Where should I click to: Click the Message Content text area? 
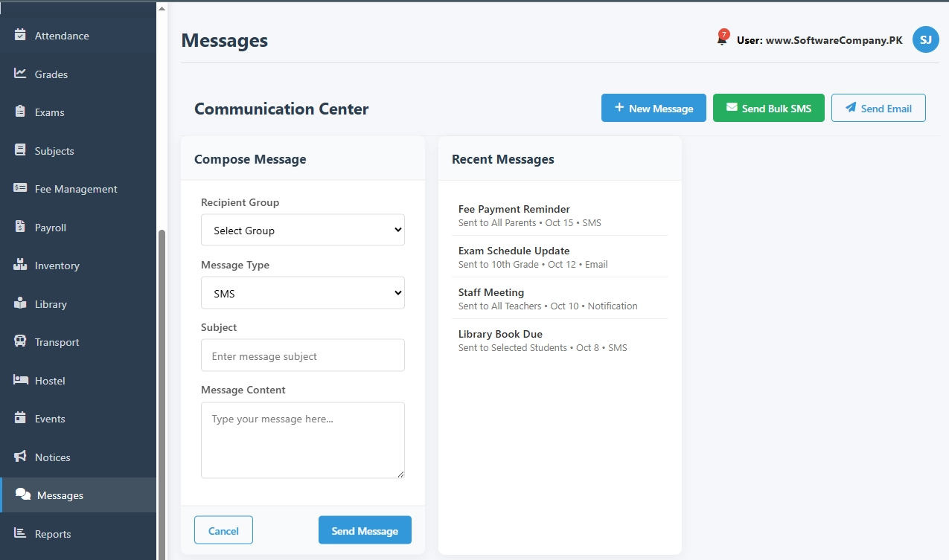pos(302,440)
